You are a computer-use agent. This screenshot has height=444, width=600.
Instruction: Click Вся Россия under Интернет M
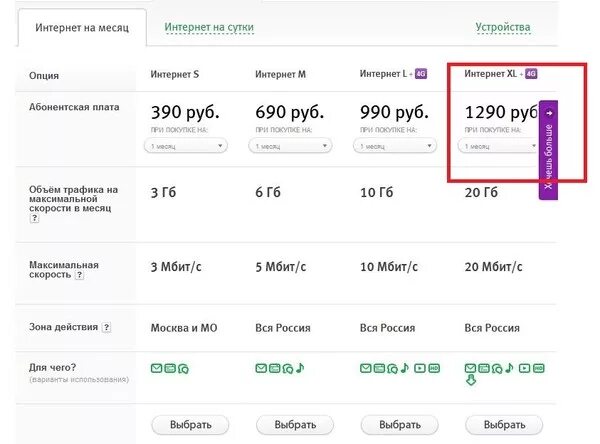[283, 328]
